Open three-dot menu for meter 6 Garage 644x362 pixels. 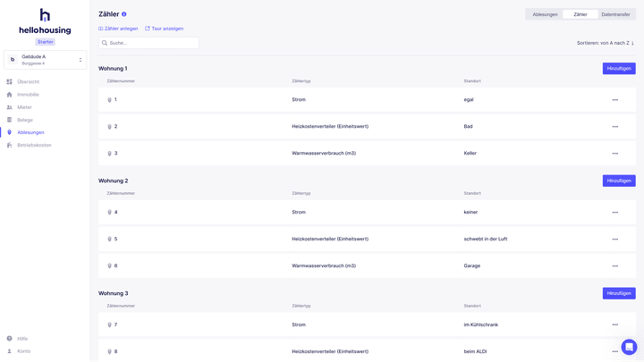[614, 266]
